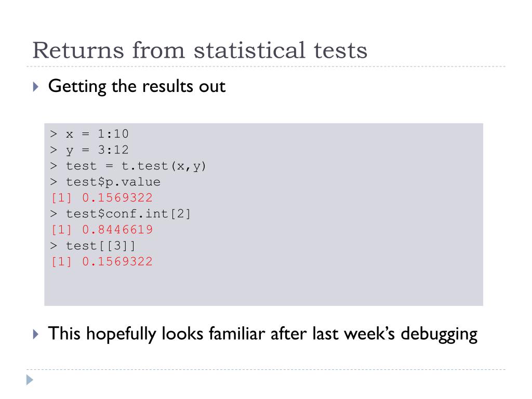This screenshot has width=532, height=399.
Task: Click the red output directly below test$p.value
Action: click(x=102, y=198)
